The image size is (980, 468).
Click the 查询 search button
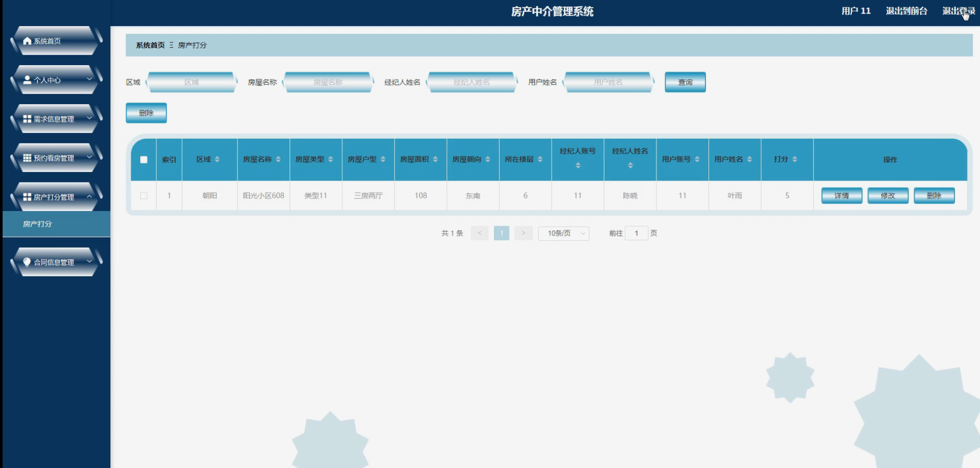685,82
